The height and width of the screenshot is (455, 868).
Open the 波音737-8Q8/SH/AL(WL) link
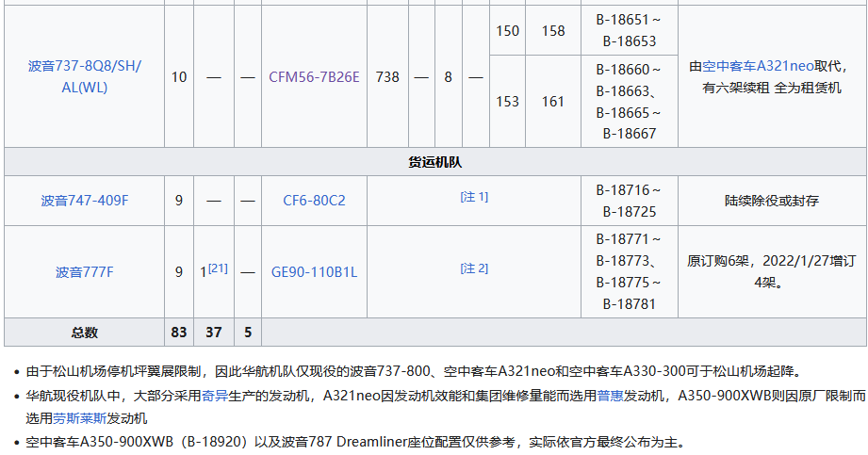(x=85, y=76)
